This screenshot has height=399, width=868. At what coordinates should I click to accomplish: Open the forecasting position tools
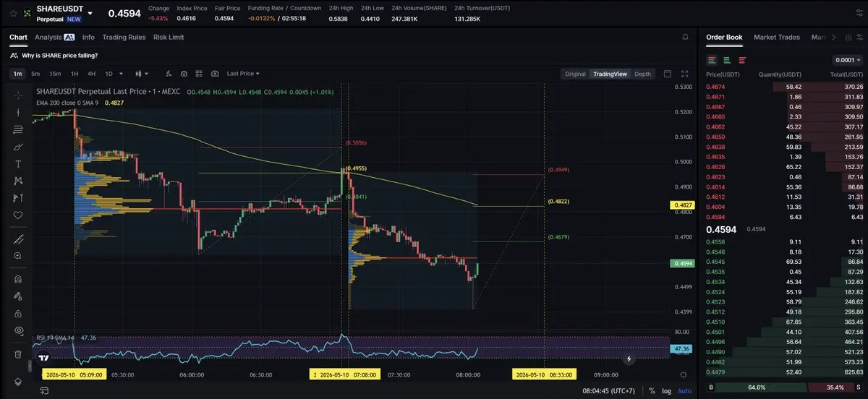click(18, 198)
